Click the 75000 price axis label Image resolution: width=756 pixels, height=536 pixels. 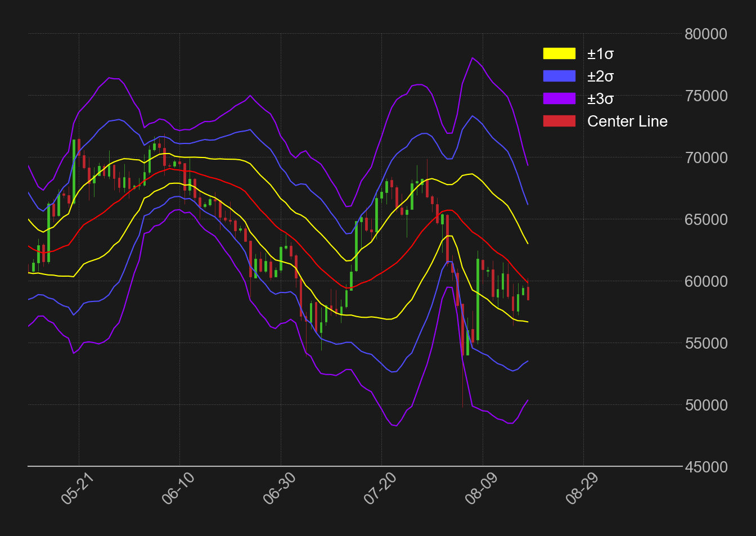tap(706, 96)
